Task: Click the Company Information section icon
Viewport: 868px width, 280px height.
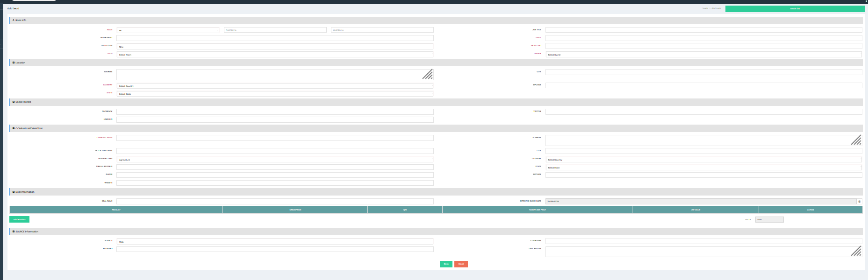Action: pos(14,128)
